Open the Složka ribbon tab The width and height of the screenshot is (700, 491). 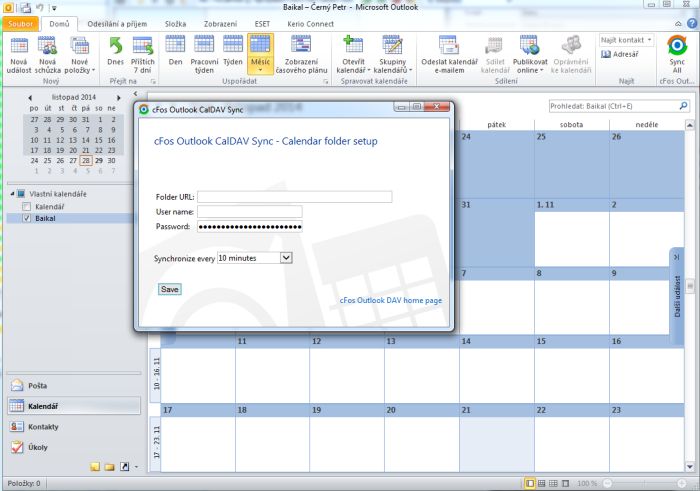175,24
